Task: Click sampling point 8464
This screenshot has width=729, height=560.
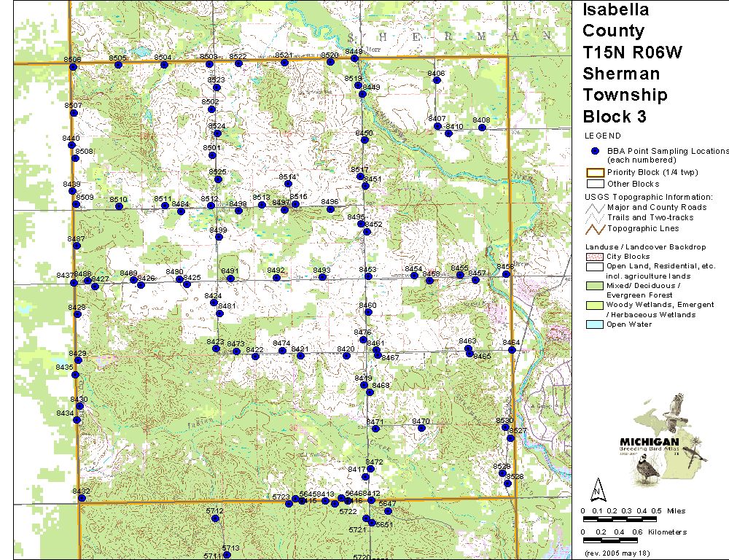Action: coord(512,350)
